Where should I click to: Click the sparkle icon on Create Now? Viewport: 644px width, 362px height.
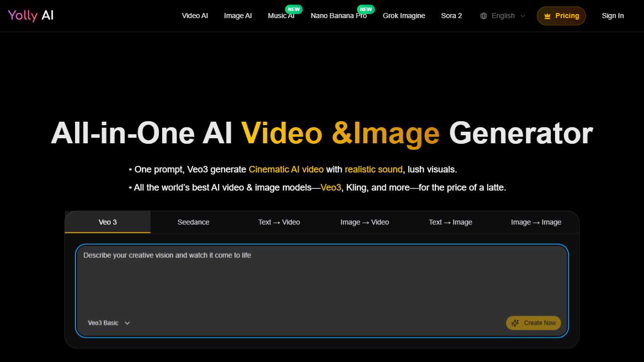pyautogui.click(x=515, y=323)
